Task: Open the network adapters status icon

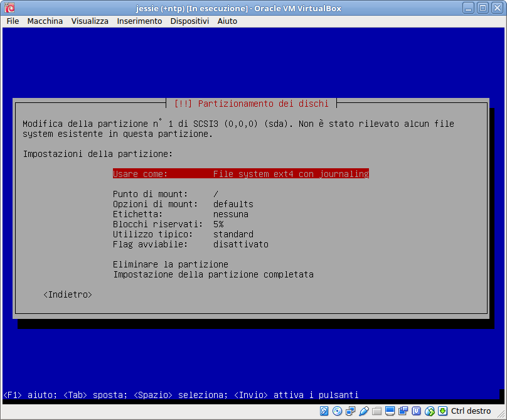Action: click(351, 411)
